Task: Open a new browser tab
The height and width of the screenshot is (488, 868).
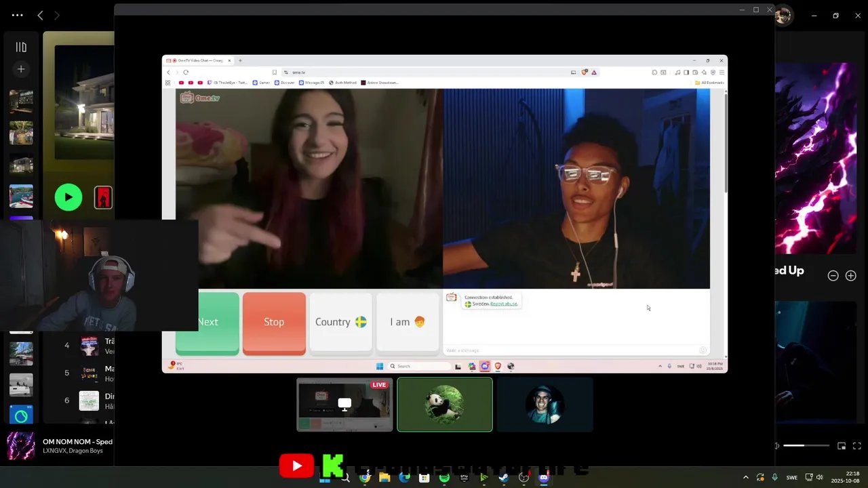Action: point(240,60)
